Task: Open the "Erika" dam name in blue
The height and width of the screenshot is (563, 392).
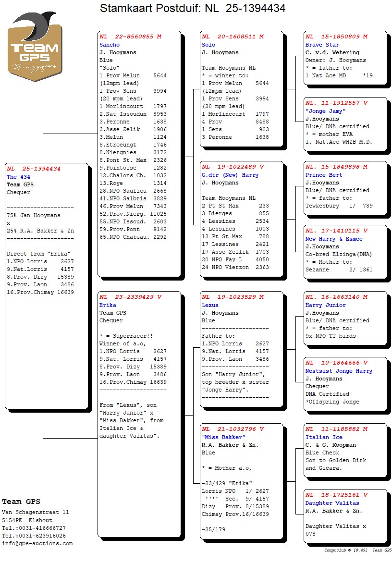Action: coord(108,305)
